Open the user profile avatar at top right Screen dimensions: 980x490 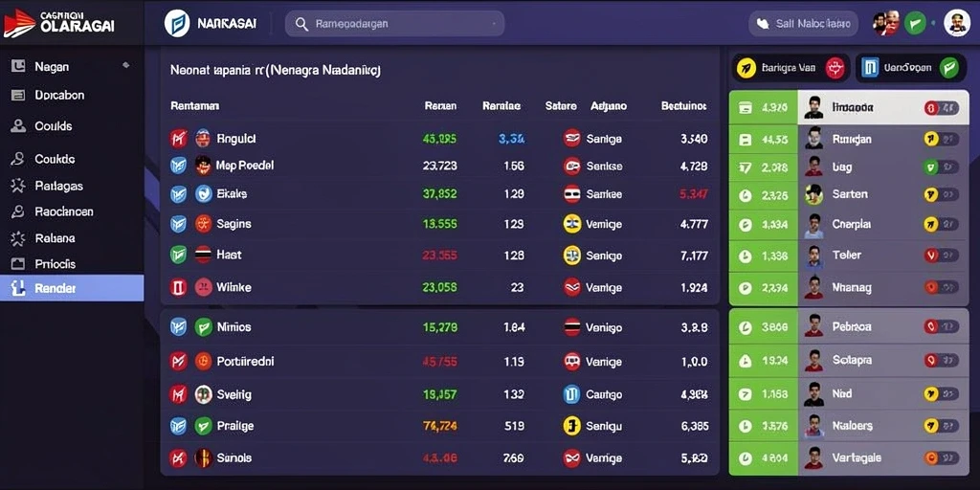pos(956,23)
